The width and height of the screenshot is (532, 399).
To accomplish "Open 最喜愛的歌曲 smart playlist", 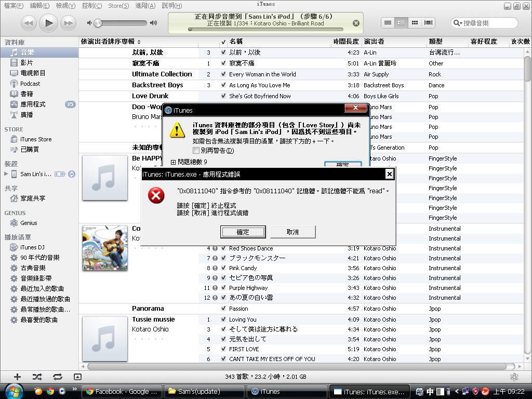I will [x=39, y=320].
